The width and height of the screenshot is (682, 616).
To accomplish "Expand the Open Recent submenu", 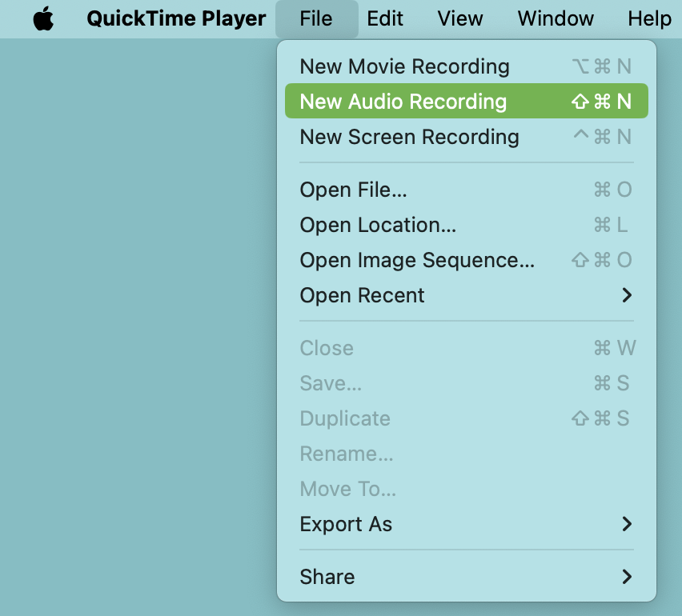I will 466,295.
